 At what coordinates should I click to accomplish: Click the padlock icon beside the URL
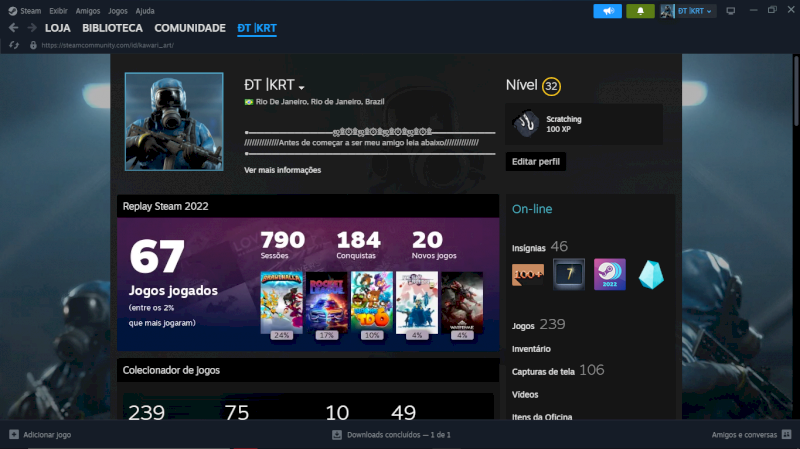point(33,45)
